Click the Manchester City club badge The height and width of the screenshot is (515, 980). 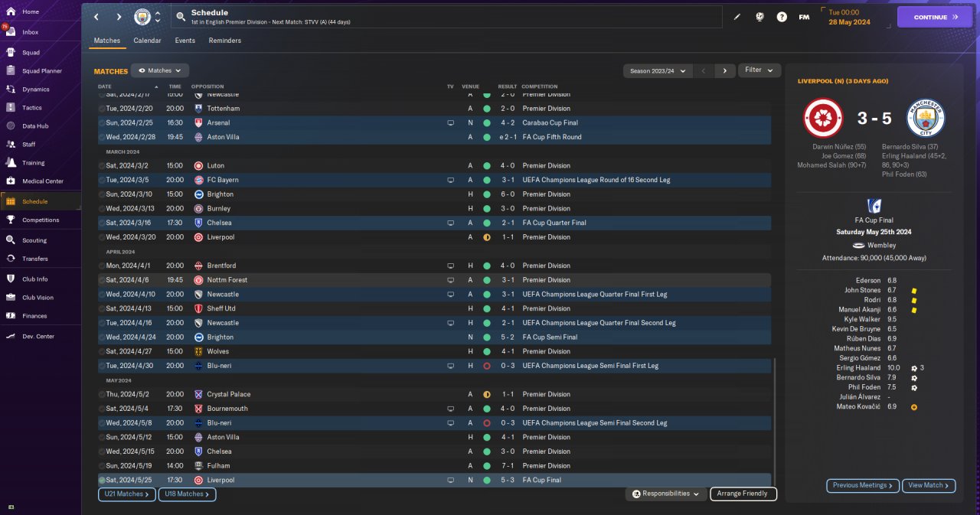[x=142, y=17]
